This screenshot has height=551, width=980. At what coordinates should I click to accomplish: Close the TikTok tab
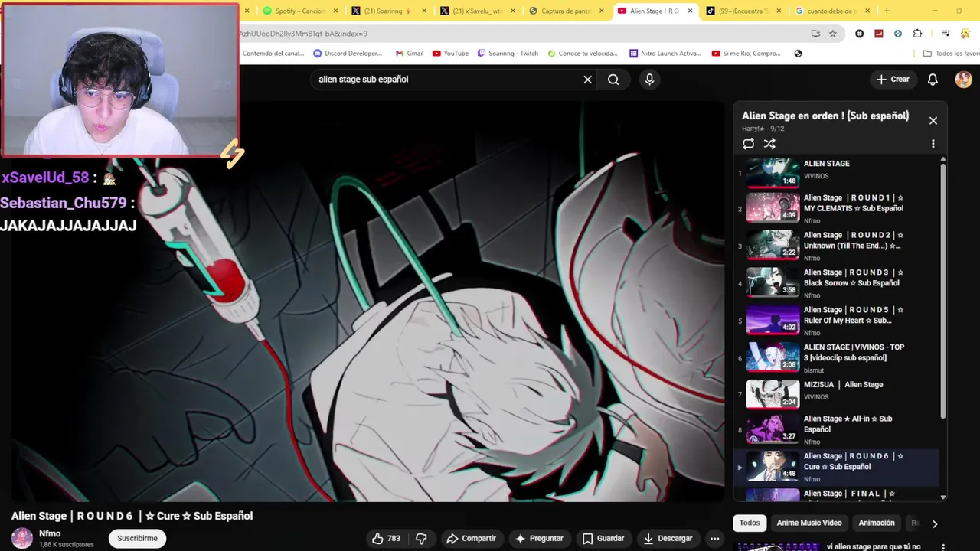779,11
